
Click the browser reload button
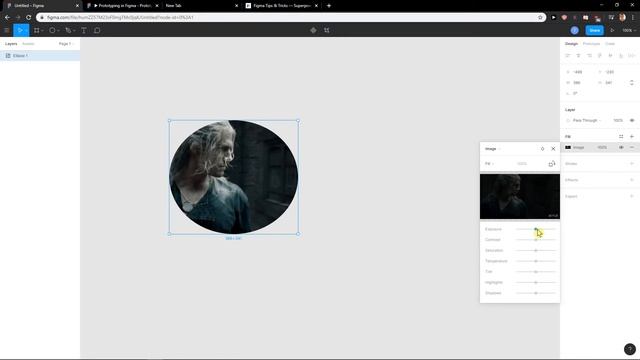(28, 18)
